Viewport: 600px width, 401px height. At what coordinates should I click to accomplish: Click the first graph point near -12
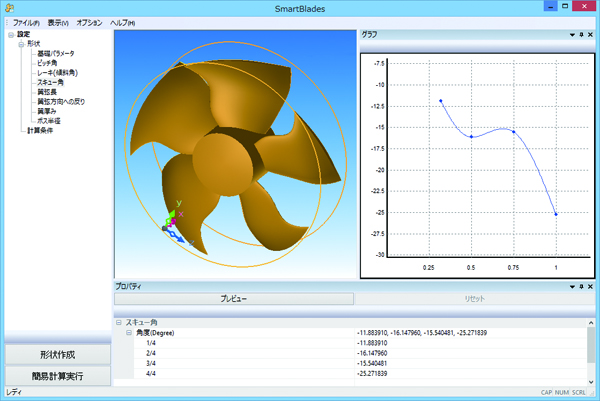click(441, 101)
